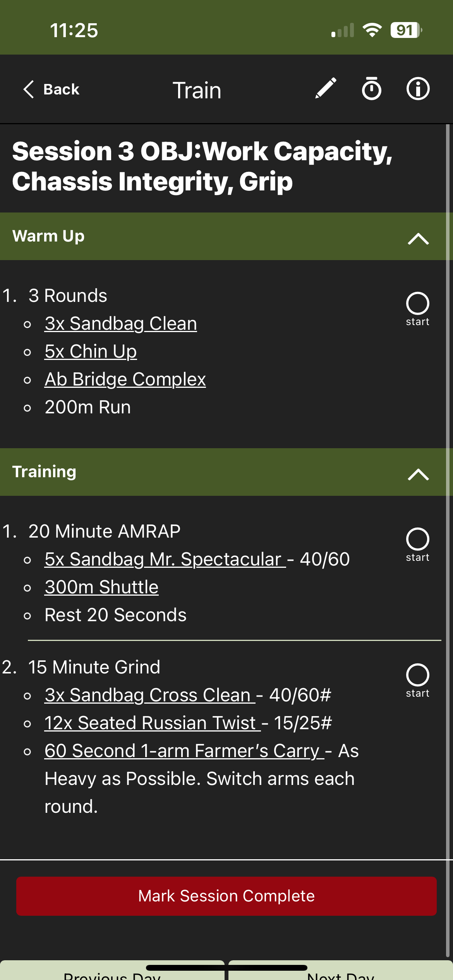Tap the battery level indicator
The height and width of the screenshot is (980, 453).
[406, 30]
